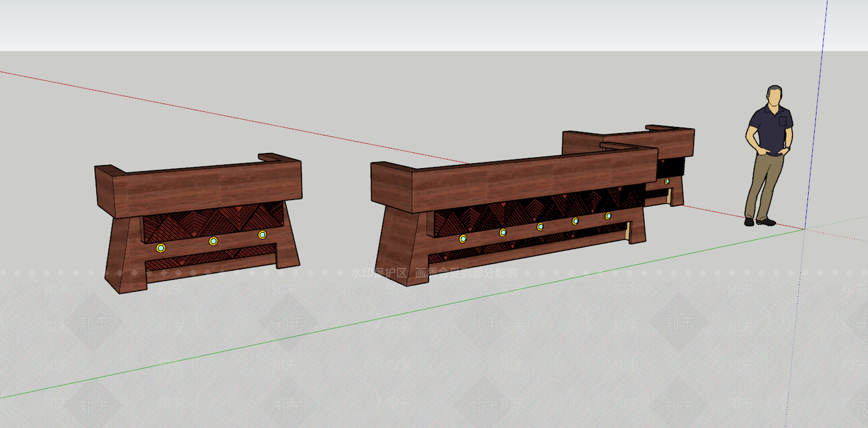Click the middle stud on the left bench
The image size is (868, 428).
pyautogui.click(x=213, y=241)
